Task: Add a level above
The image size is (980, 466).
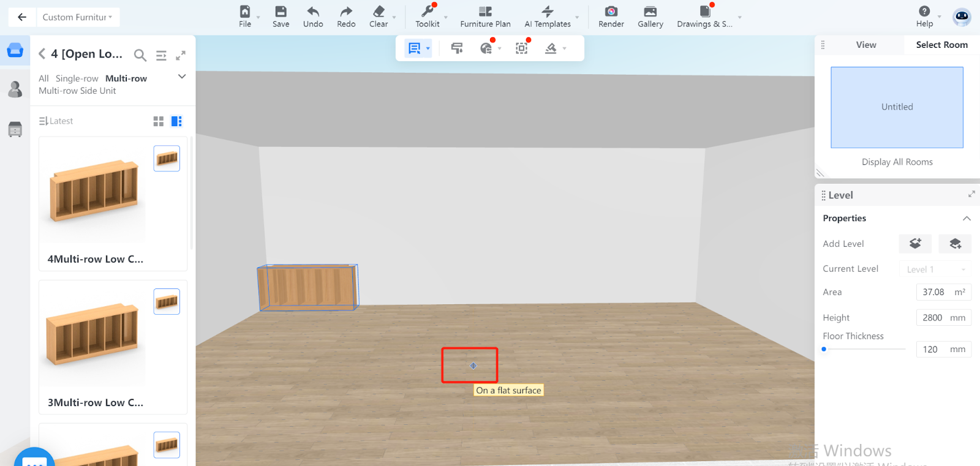Action: pyautogui.click(x=915, y=244)
